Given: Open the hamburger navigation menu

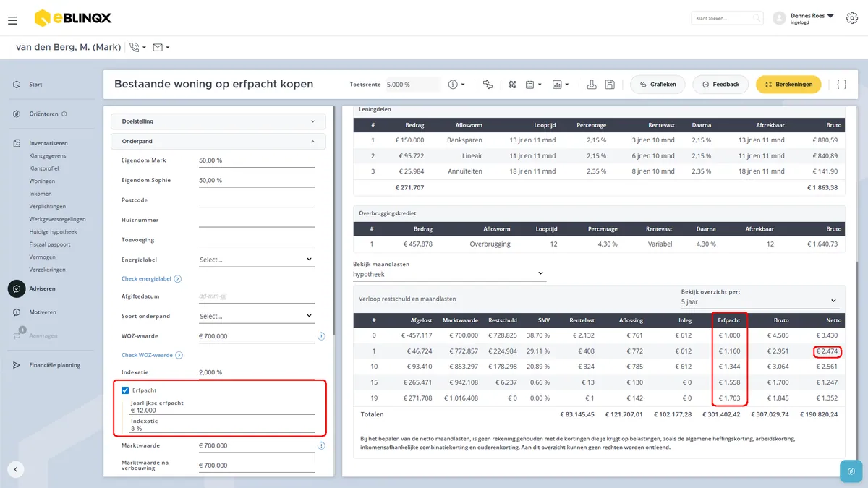Looking at the screenshot, I should (x=12, y=20).
